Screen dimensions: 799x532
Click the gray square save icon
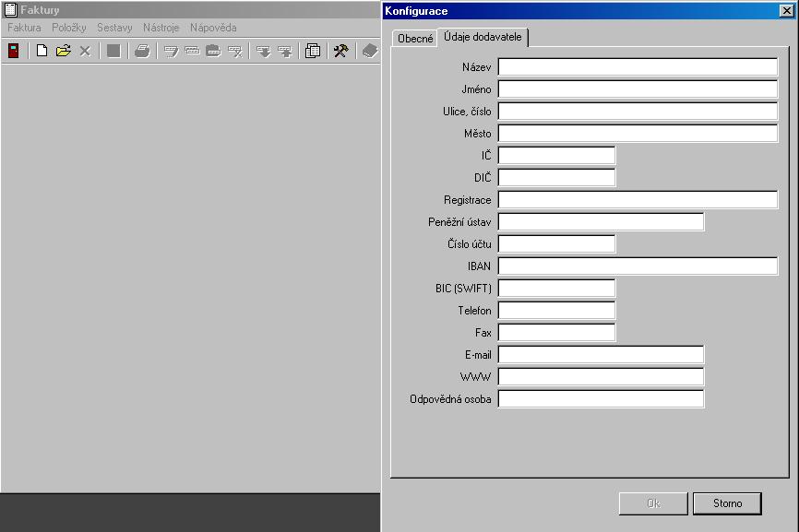coord(113,51)
